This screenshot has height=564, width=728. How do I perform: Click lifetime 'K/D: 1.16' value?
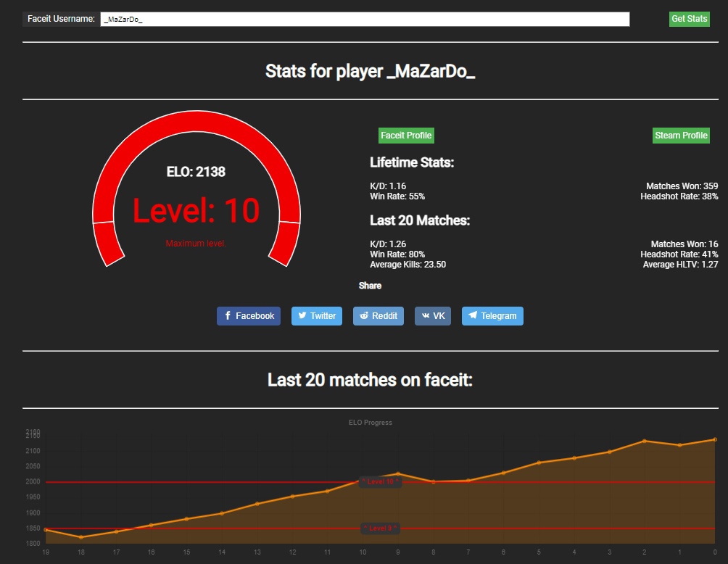click(x=388, y=186)
